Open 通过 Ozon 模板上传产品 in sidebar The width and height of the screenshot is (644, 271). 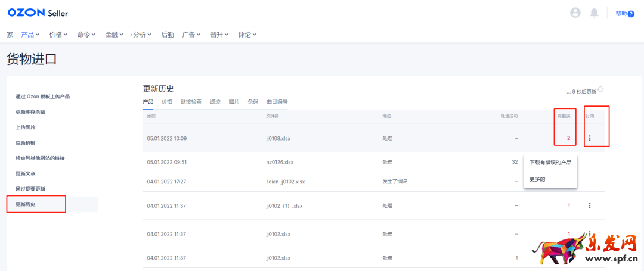coord(47,96)
